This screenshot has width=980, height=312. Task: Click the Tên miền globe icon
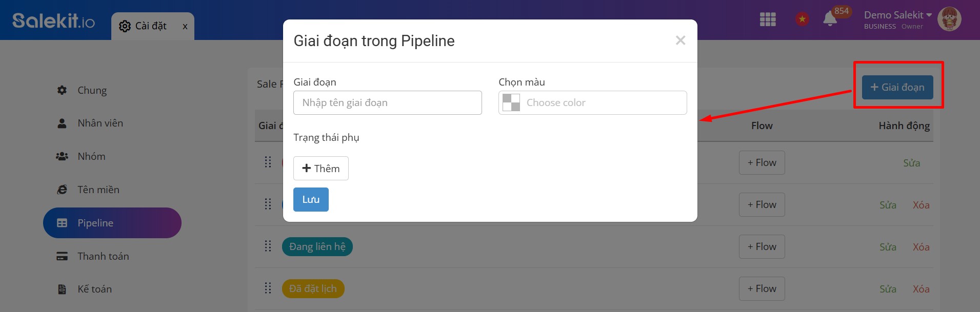pyautogui.click(x=62, y=189)
